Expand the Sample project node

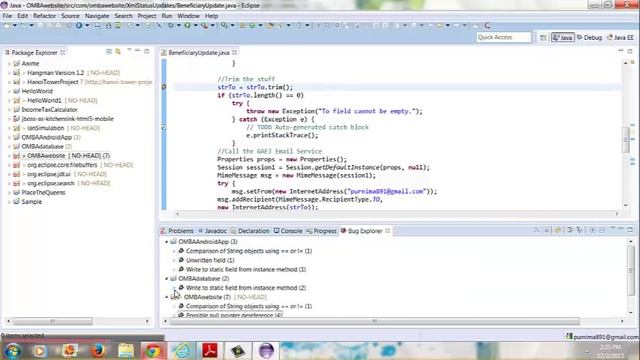tap(9, 202)
